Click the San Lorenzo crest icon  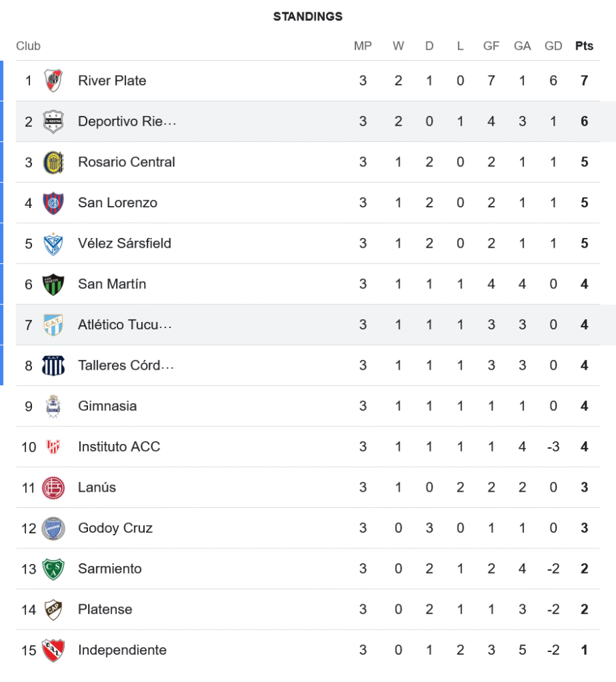(x=53, y=203)
